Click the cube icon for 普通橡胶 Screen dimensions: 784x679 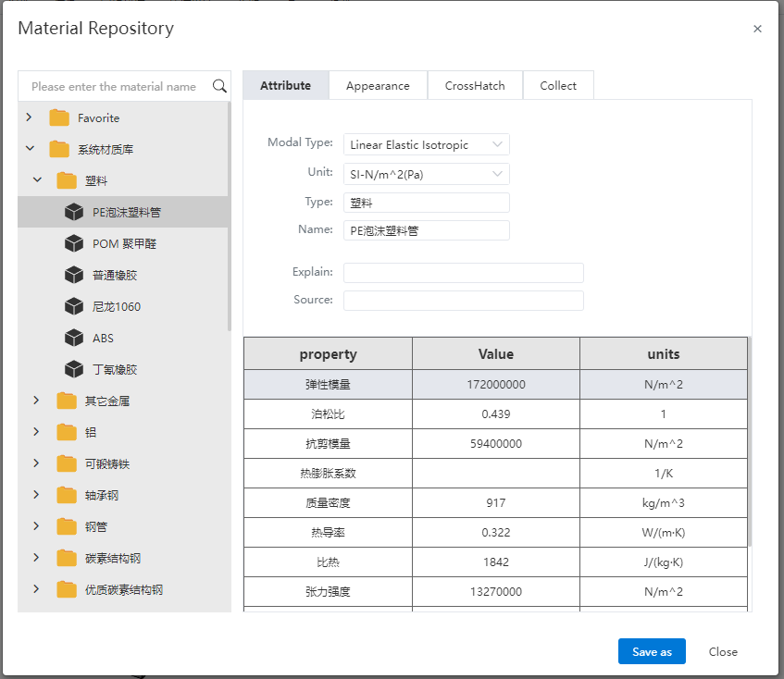click(74, 275)
